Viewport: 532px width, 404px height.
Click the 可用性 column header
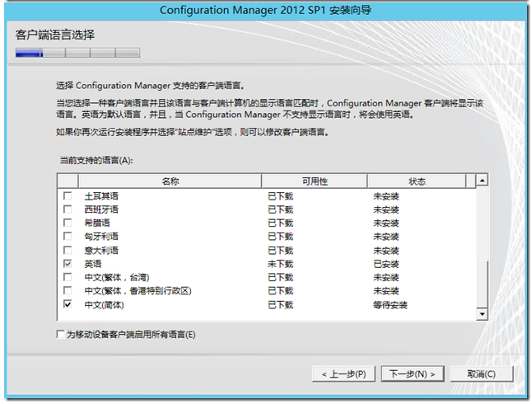point(315,181)
